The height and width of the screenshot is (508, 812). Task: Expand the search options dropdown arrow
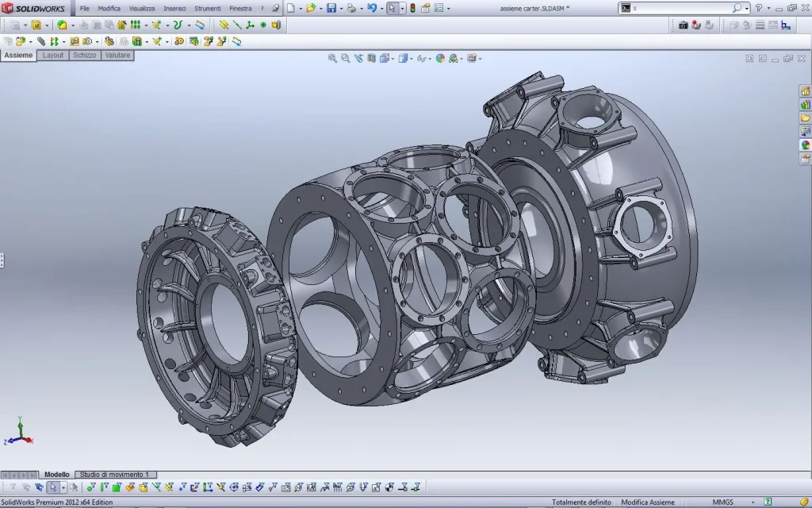point(746,9)
